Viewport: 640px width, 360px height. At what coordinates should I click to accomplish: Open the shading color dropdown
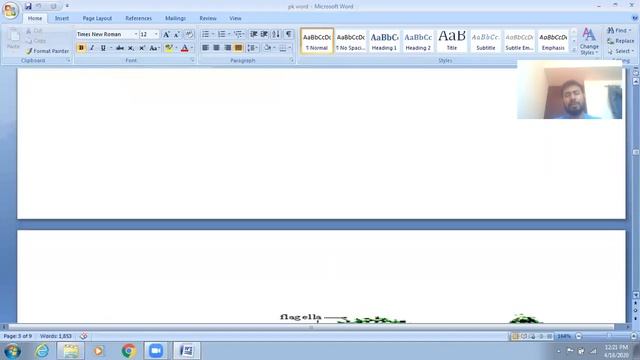pos(274,48)
